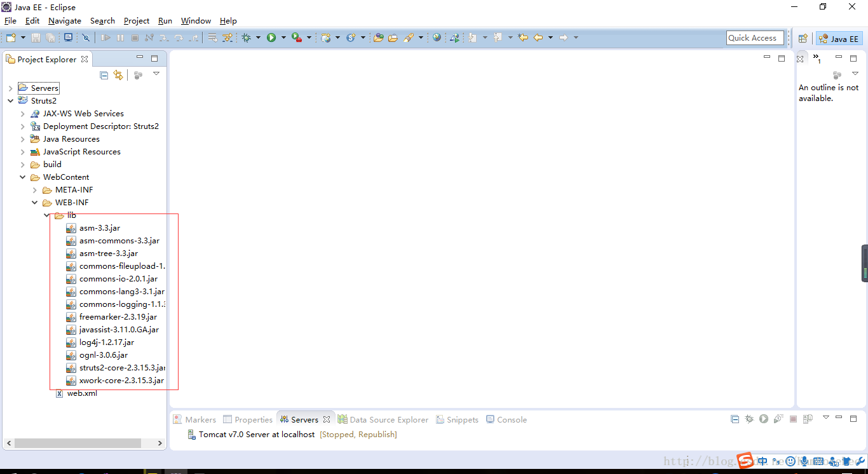Select the Java EE perspective button
Image resolution: width=868 pixels, height=474 pixels.
(839, 39)
